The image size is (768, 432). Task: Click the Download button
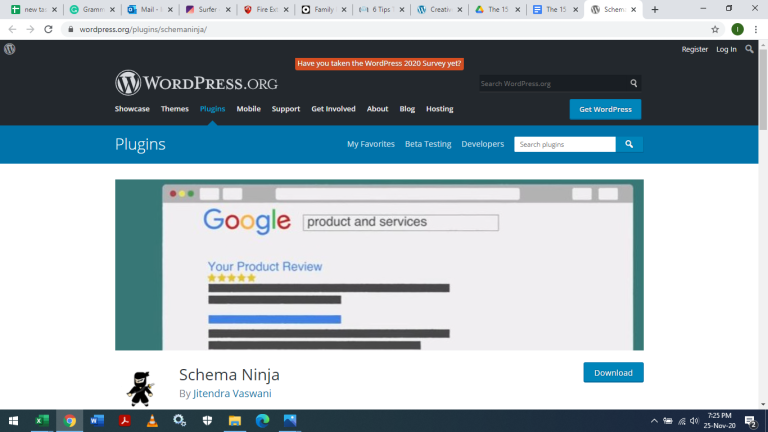613,373
